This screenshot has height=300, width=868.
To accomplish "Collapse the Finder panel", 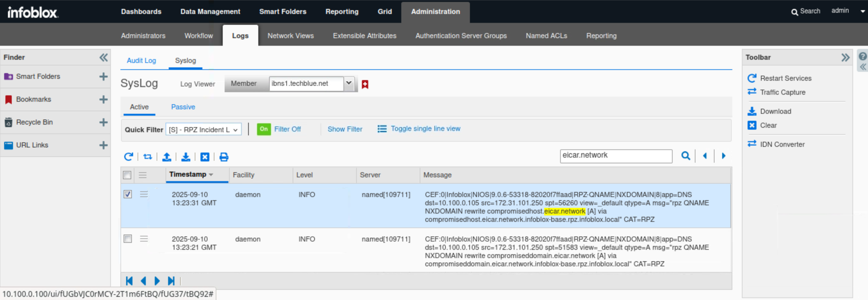I will (x=104, y=57).
